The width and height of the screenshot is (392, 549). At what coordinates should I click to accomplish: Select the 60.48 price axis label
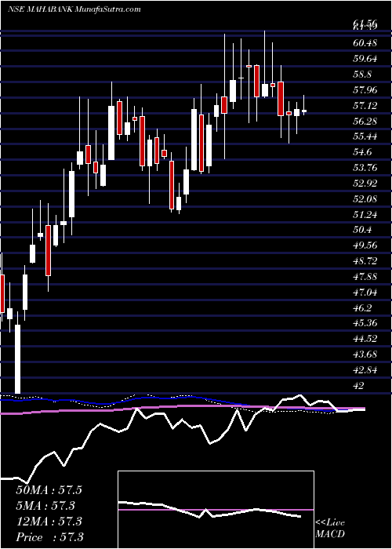click(x=365, y=43)
